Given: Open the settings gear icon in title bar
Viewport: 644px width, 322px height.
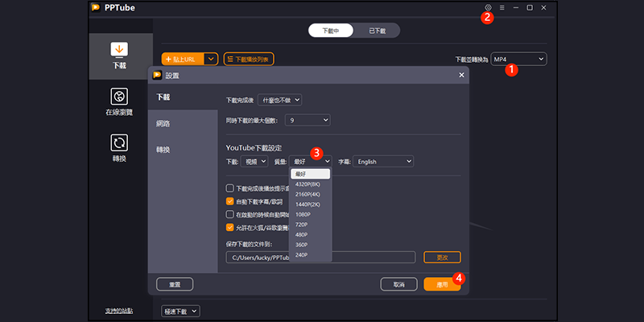Looking at the screenshot, I should (x=488, y=7).
